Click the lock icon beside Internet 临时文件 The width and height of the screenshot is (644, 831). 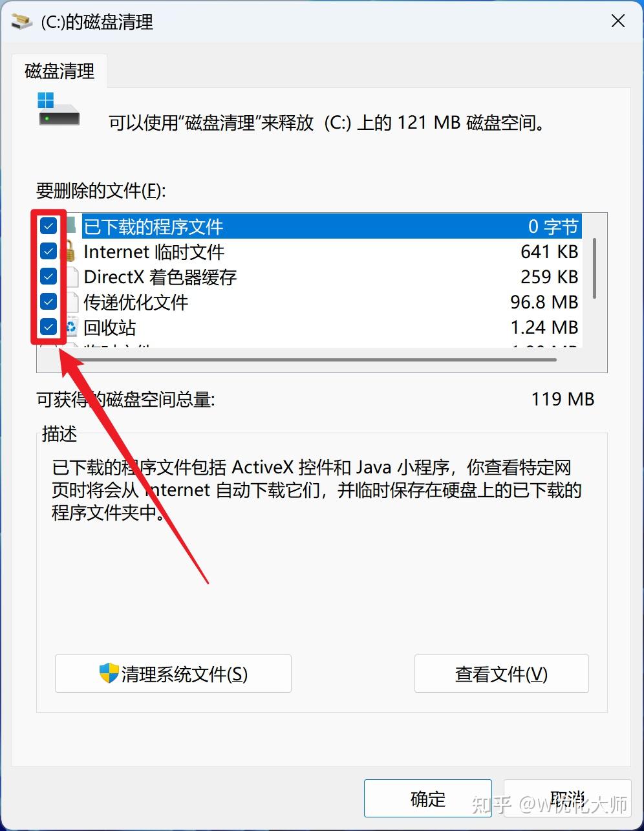[x=71, y=252]
